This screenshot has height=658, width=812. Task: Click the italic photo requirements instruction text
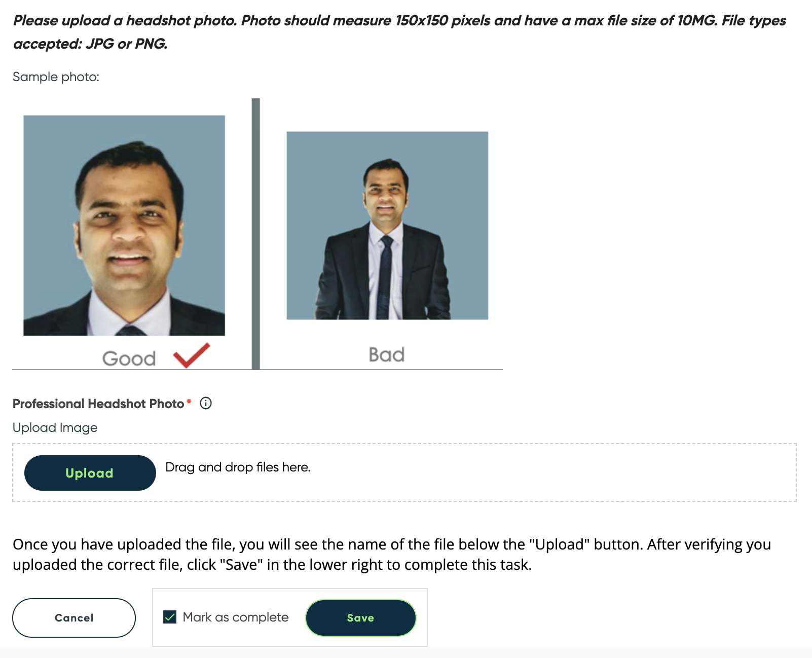[x=399, y=32]
